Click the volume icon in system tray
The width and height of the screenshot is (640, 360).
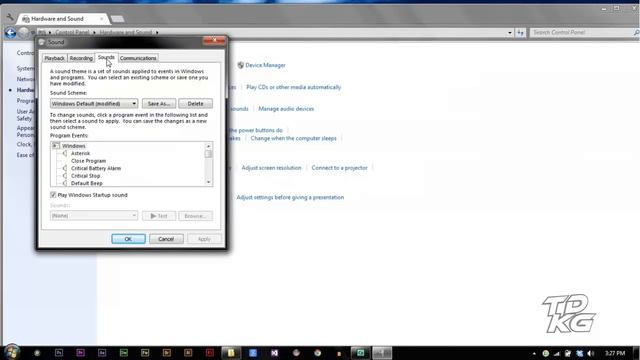click(590, 353)
